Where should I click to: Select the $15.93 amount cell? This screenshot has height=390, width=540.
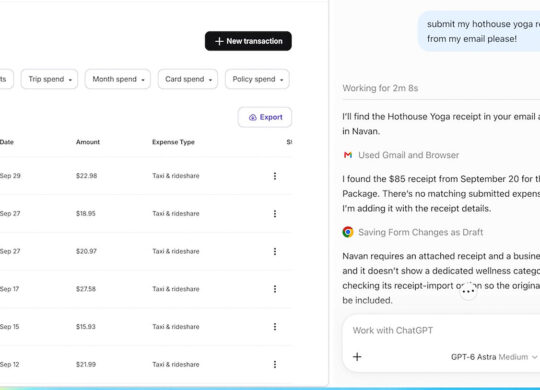pos(85,326)
